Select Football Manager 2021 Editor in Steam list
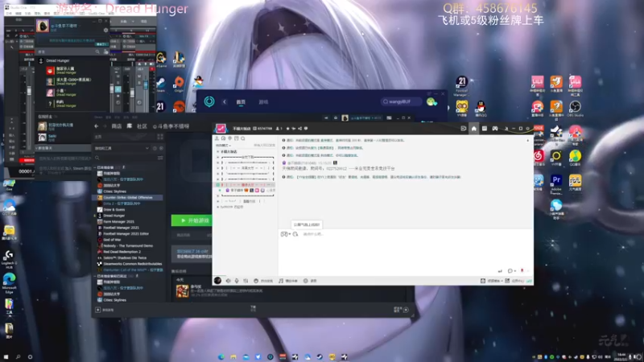The height and width of the screenshot is (362, 644). pos(126,233)
